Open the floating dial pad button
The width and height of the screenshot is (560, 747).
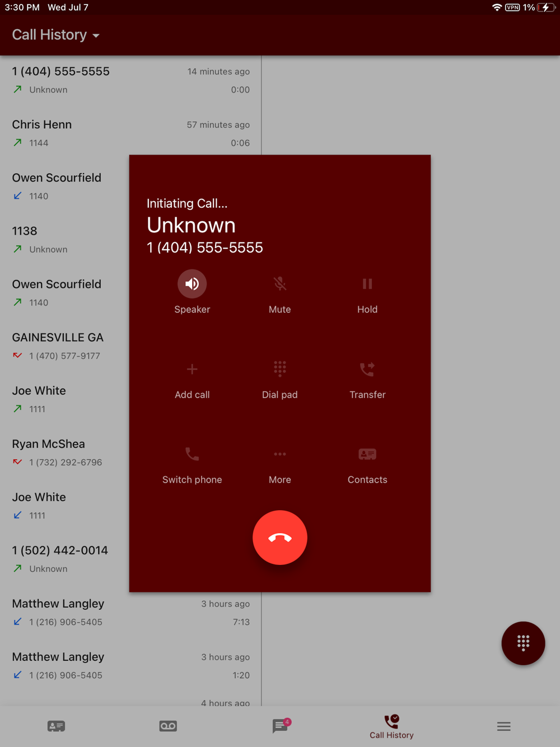click(523, 643)
